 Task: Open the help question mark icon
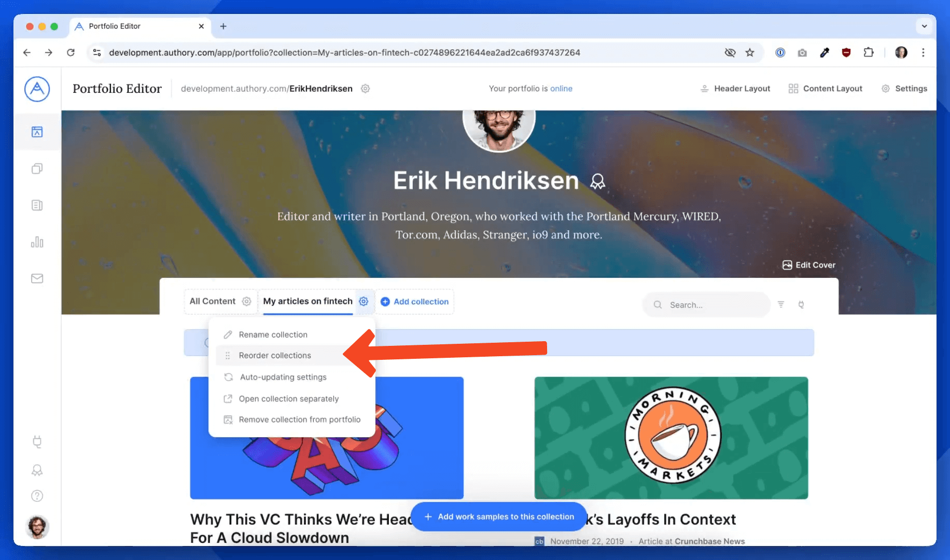(37, 496)
